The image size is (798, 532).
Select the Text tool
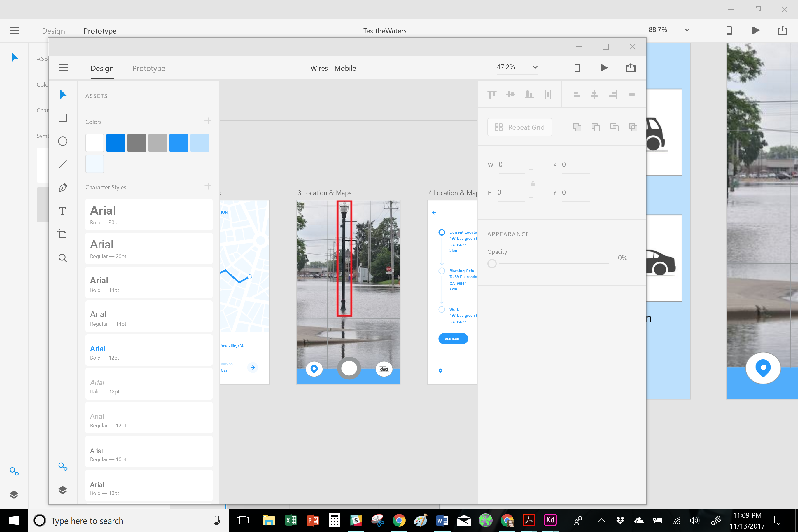[x=63, y=211]
